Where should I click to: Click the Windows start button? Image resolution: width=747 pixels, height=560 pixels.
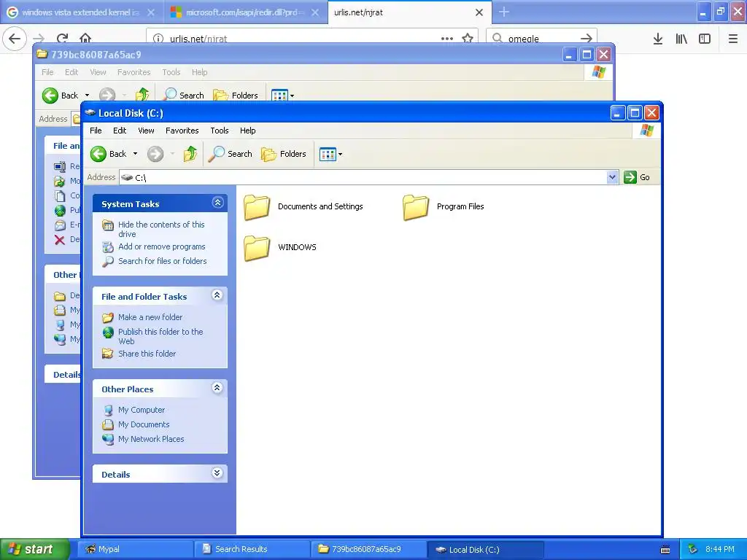(34, 550)
